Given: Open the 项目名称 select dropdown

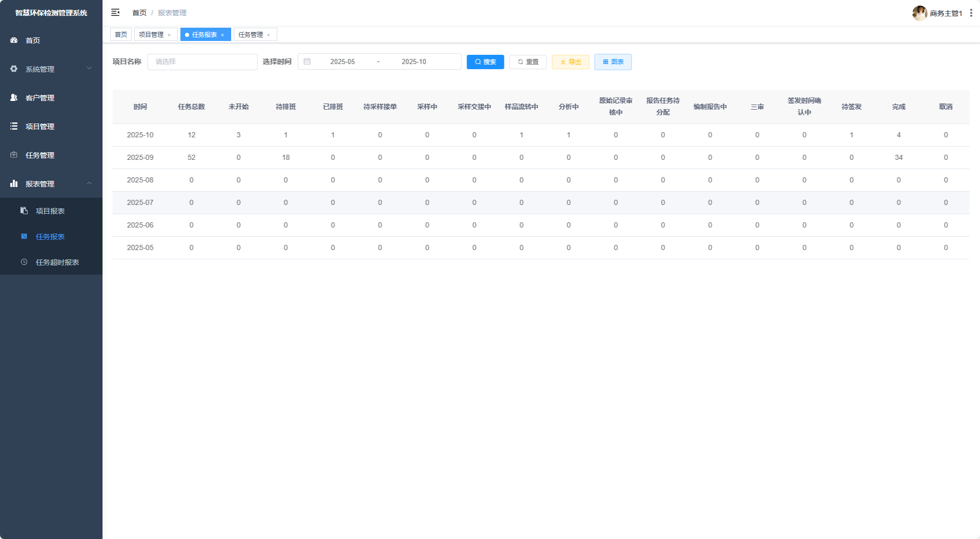Looking at the screenshot, I should pyautogui.click(x=202, y=61).
